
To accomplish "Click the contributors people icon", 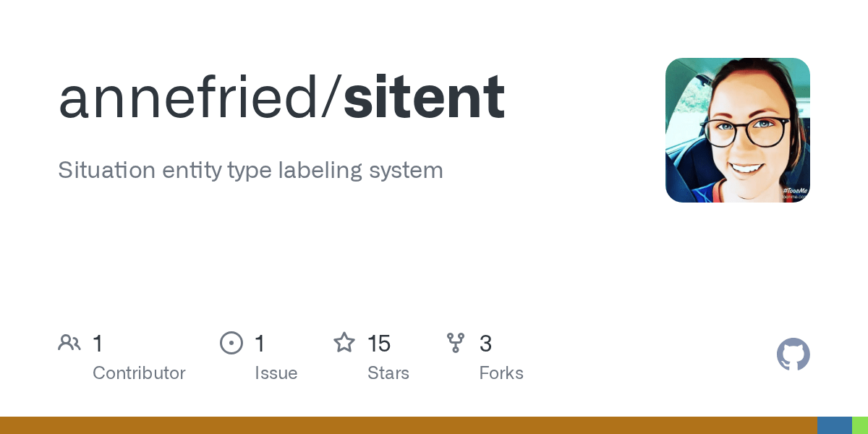I will (x=69, y=343).
